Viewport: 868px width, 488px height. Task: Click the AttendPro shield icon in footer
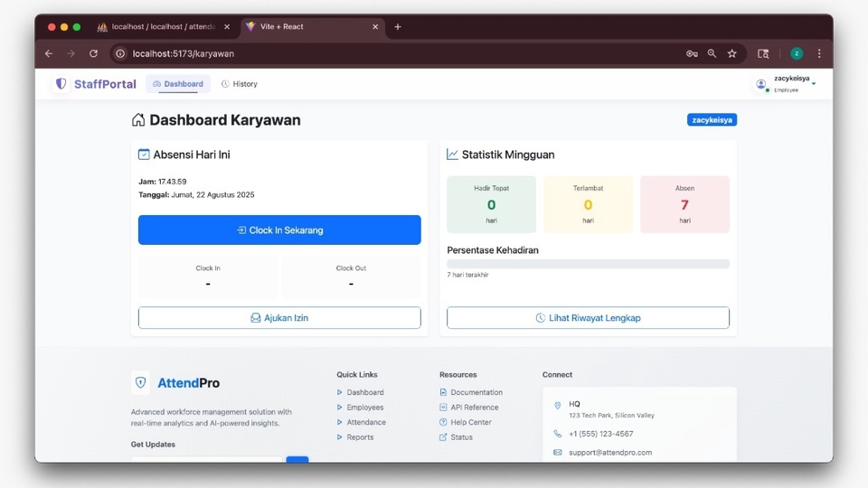point(141,383)
